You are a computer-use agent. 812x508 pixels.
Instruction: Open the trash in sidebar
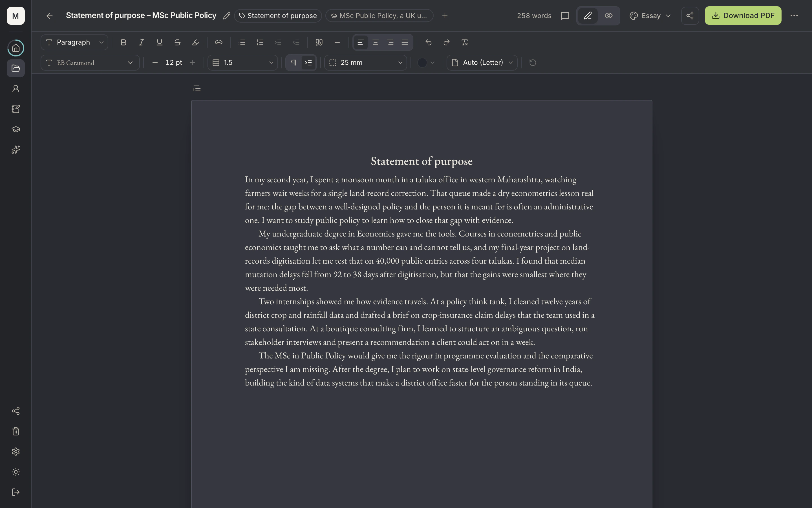16,432
